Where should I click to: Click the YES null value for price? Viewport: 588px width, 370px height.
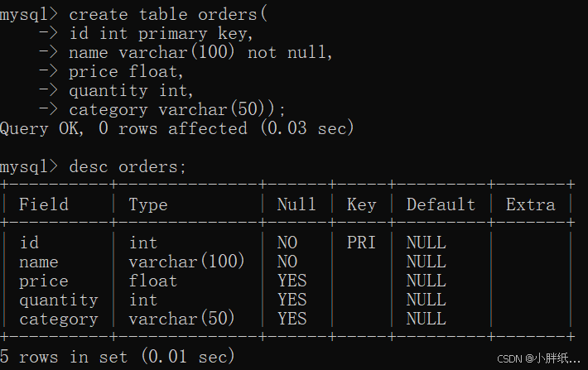(x=292, y=281)
